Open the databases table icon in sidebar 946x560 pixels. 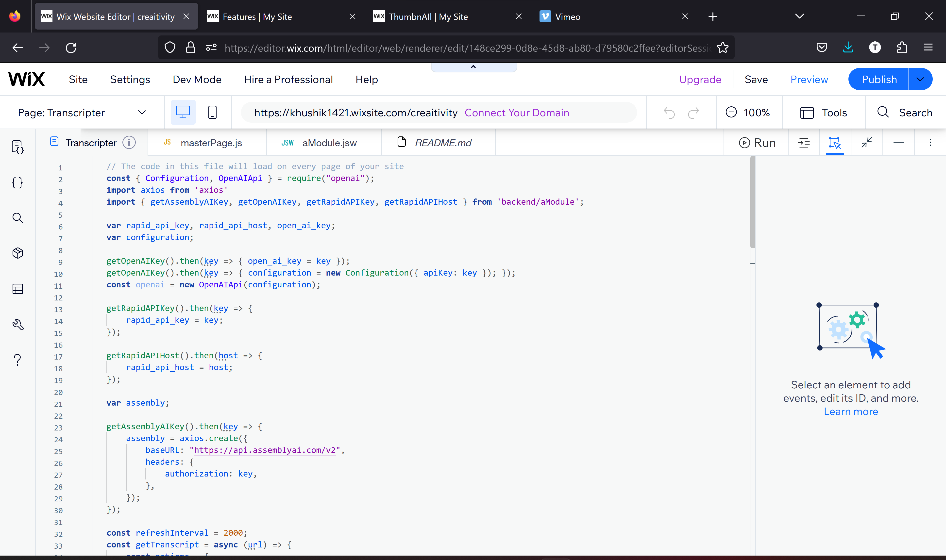[17, 289]
